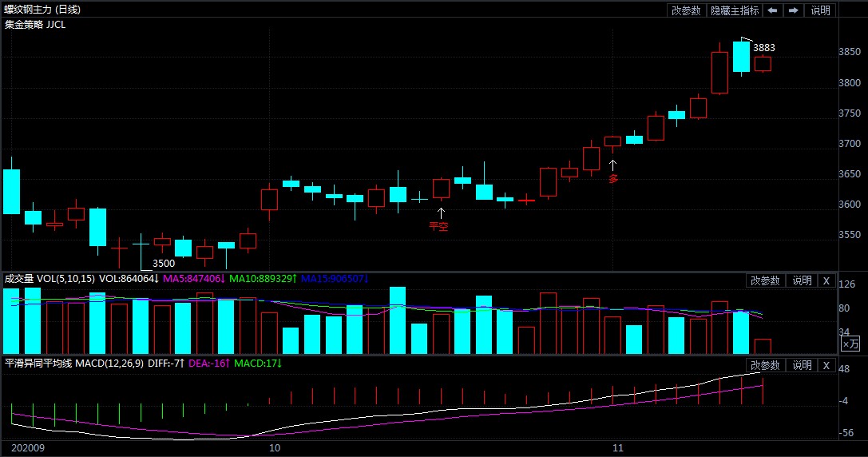Click the 成交量 VOL(5,10,15) indicator label

50,279
